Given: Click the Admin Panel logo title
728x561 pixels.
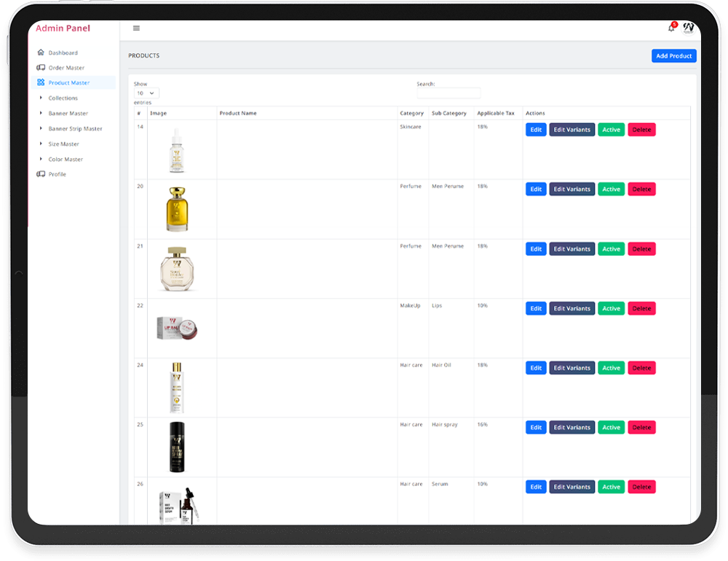Looking at the screenshot, I should point(63,28).
